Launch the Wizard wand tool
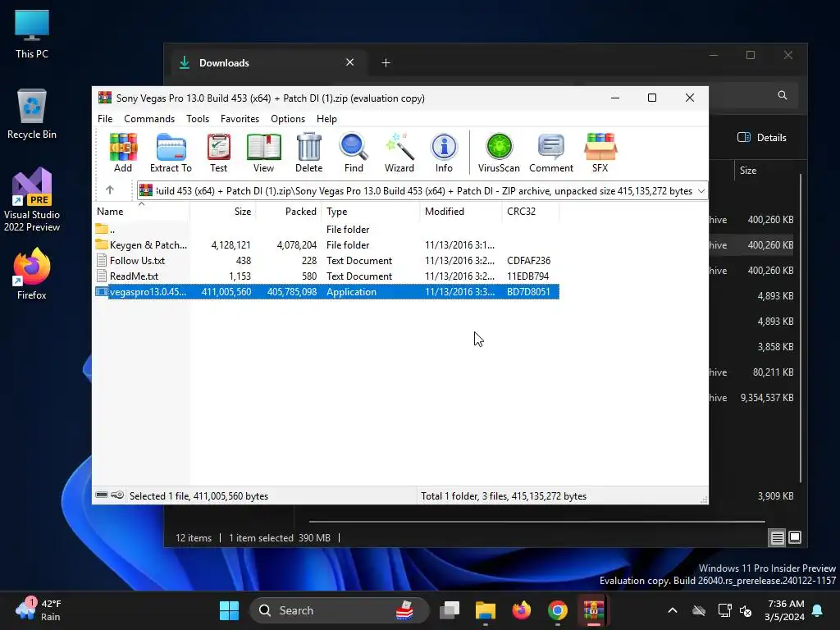 pyautogui.click(x=399, y=153)
